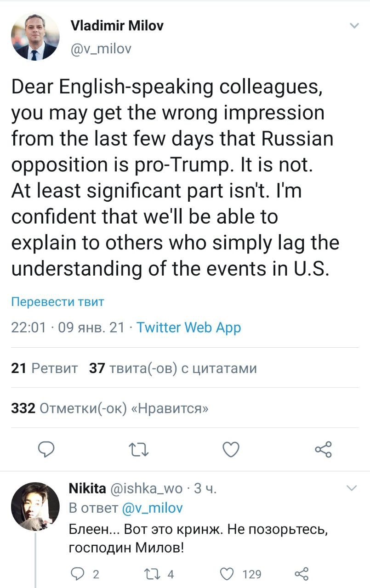Open the Twitter Web App source link
Screen dimensions: 370x588
(x=188, y=328)
